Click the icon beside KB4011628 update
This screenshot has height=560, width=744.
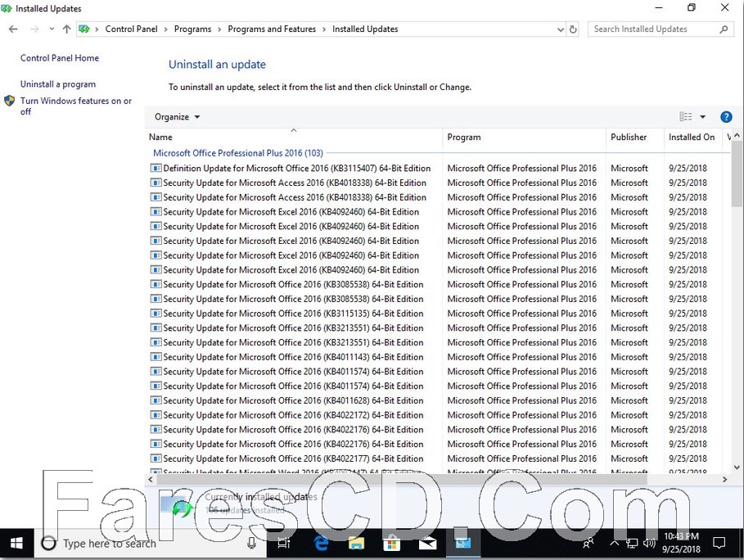pos(156,400)
